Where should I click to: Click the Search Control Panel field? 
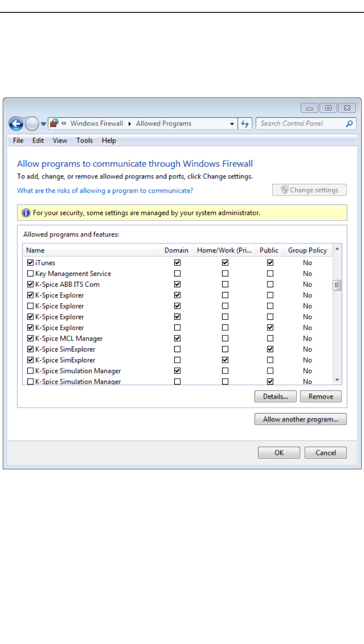tap(301, 124)
